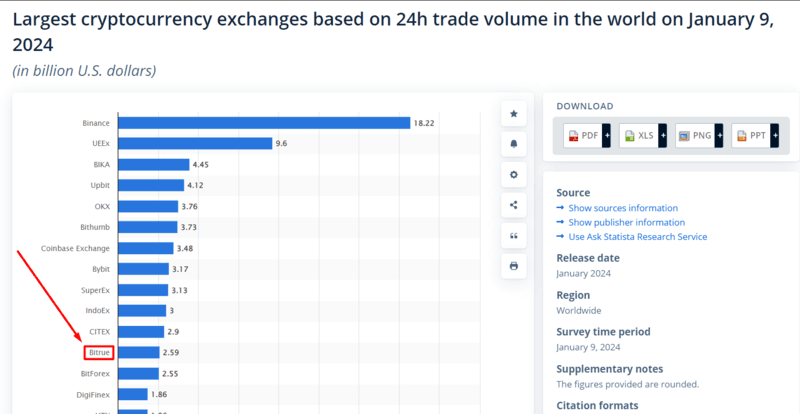Click the Supplementary notes heading
Image resolution: width=800 pixels, height=414 pixels.
pyautogui.click(x=610, y=369)
